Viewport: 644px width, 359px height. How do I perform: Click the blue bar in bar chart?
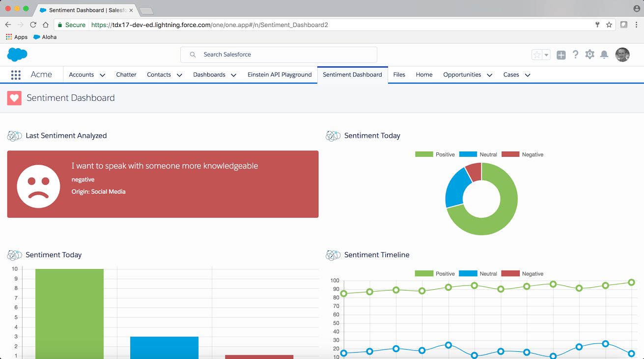click(164, 348)
